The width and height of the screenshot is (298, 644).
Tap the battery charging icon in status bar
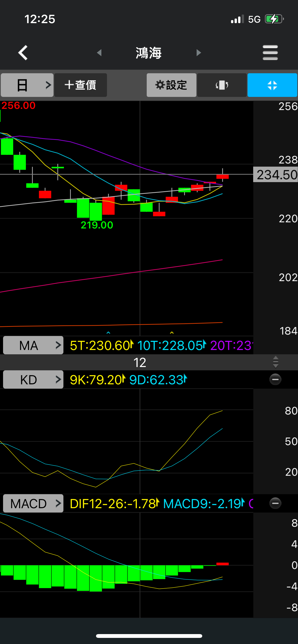coord(274,19)
